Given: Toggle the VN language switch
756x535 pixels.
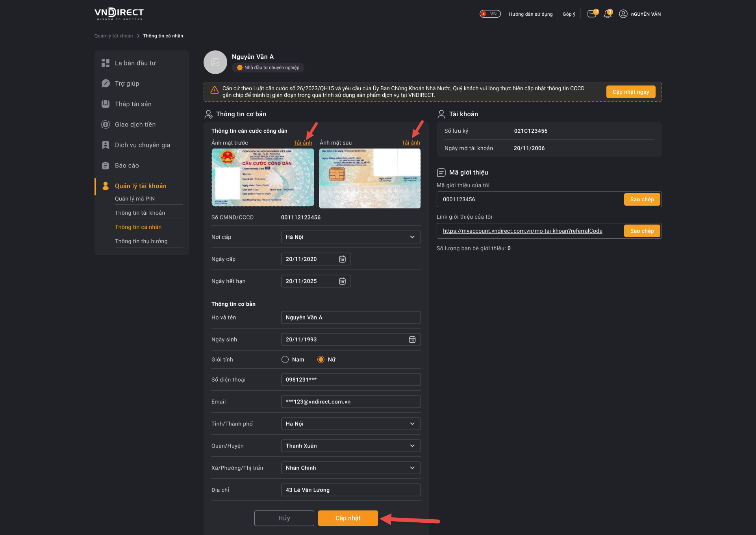Looking at the screenshot, I should (490, 14).
